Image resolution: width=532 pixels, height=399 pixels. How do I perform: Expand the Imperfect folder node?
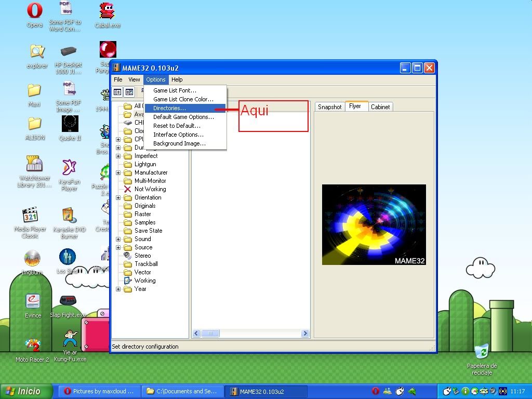pyautogui.click(x=118, y=156)
